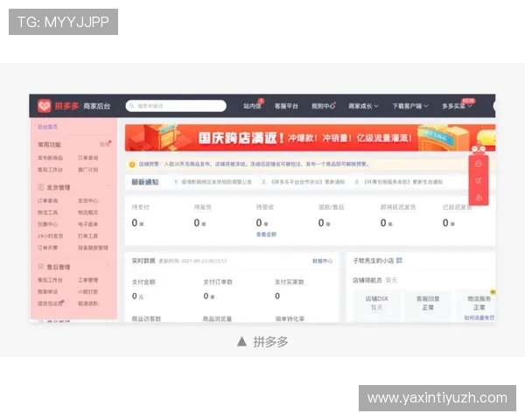Image resolution: width=525 pixels, height=420 pixels.
Task: Expand the 下载客户端 dropdown
Action: (x=410, y=106)
